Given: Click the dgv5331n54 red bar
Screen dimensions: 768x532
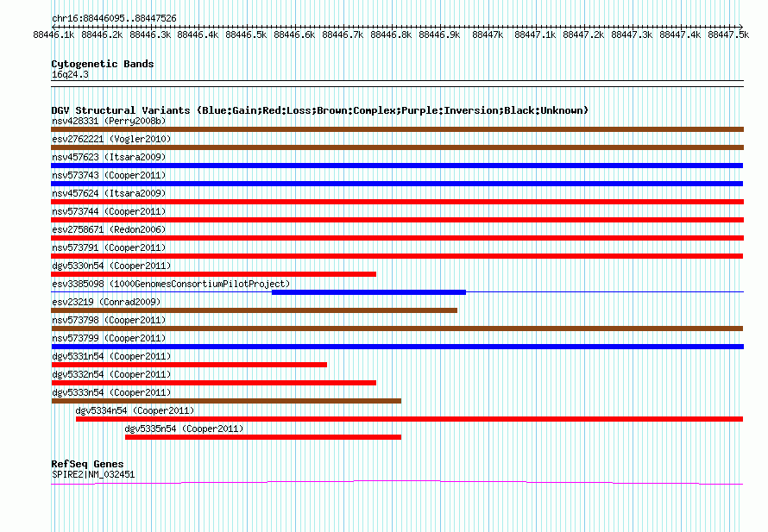Looking at the screenshot, I should (x=189, y=365).
